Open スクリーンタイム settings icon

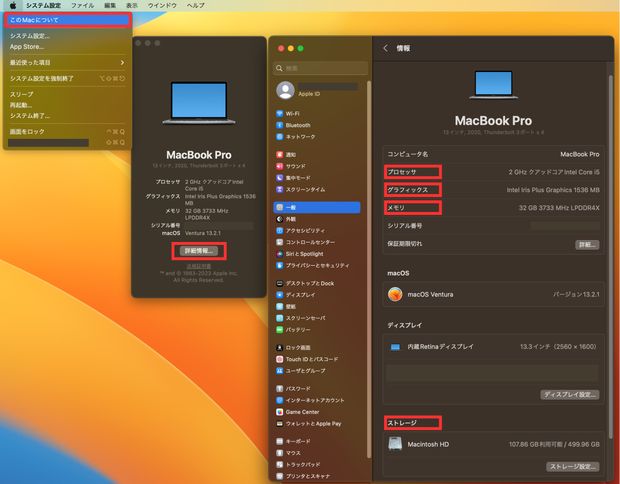point(280,189)
